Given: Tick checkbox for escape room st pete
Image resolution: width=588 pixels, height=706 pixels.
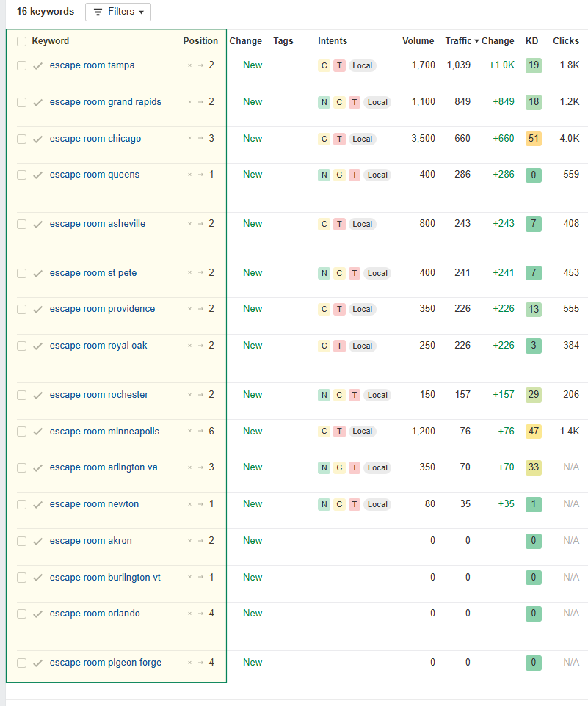Looking at the screenshot, I should (21, 273).
